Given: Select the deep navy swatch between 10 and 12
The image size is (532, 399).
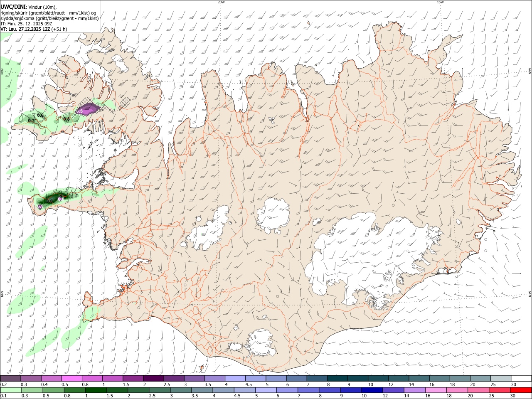Looking at the screenshot, I should [371, 390].
